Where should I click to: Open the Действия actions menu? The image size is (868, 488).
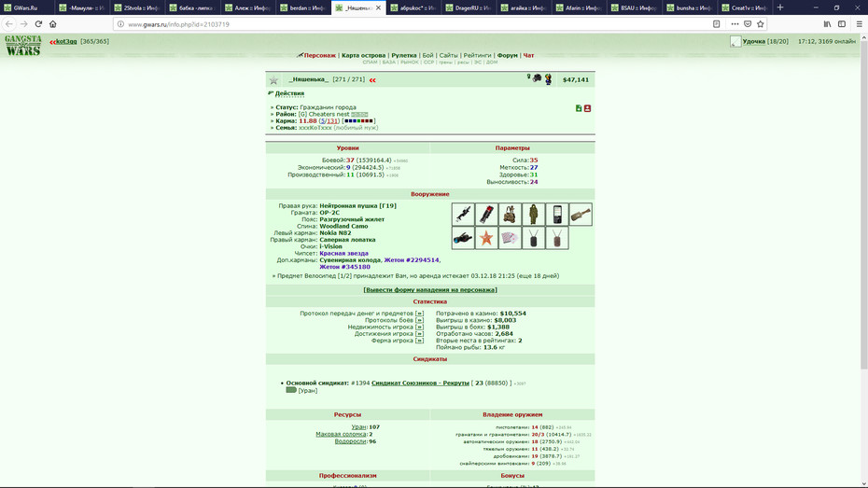(x=289, y=93)
